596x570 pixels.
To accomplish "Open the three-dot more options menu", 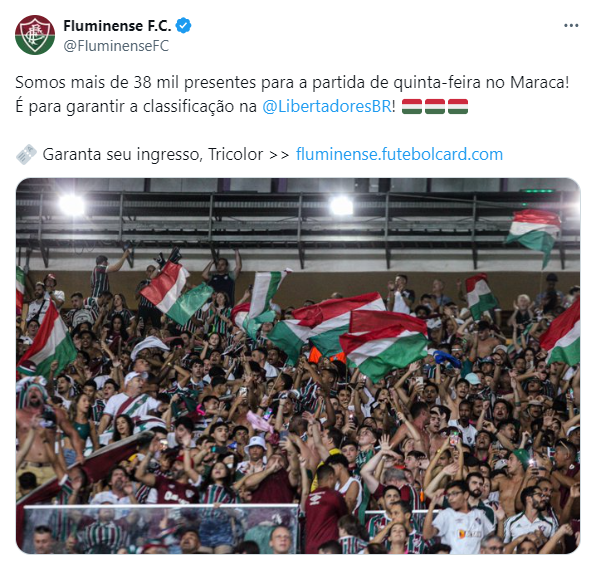I will pos(571,26).
